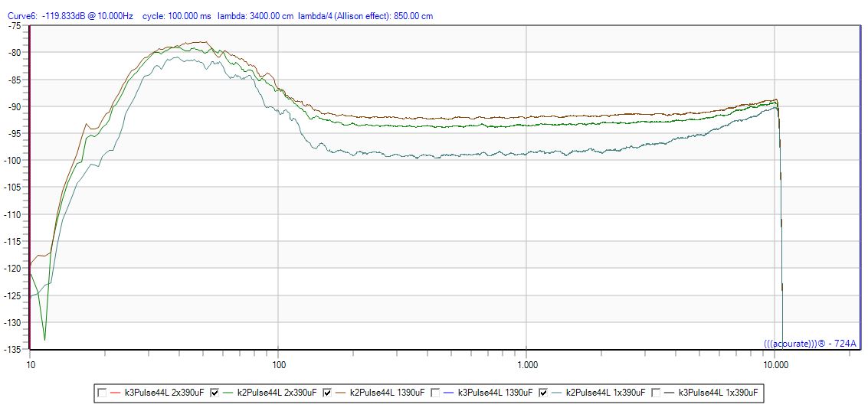
Task: Click the 10.000 Hz x-axis label
Action: pos(775,364)
